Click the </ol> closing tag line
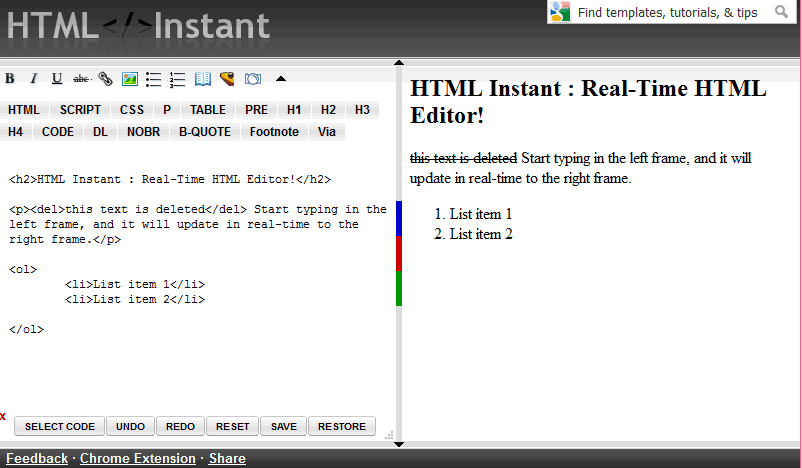Viewport: 802px width, 468px height. point(27,329)
